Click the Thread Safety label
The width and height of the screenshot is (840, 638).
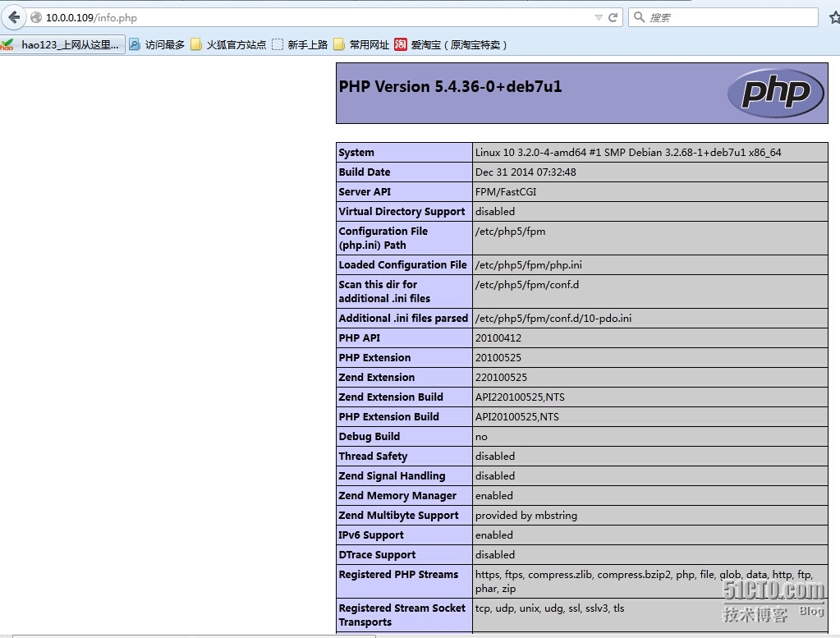[x=373, y=457]
